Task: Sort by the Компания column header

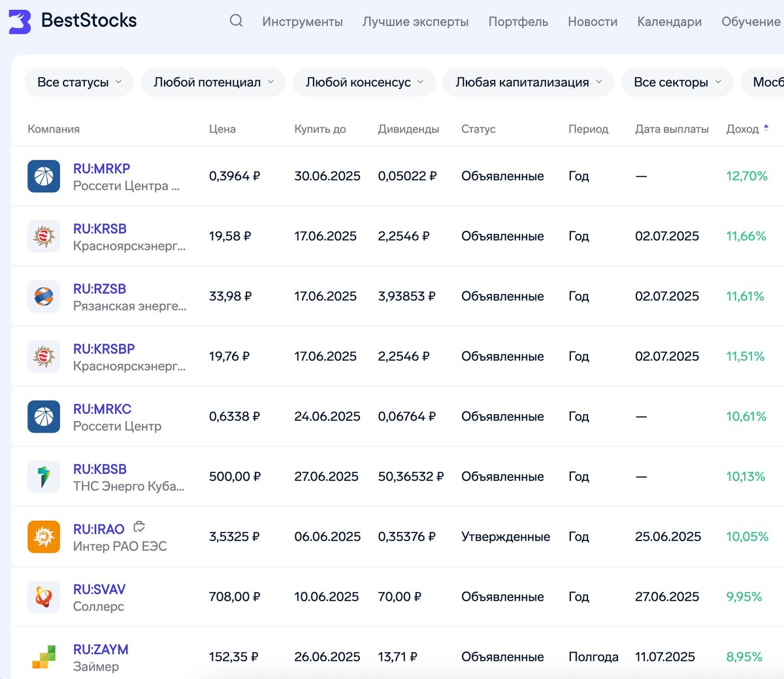Action: pos(54,129)
